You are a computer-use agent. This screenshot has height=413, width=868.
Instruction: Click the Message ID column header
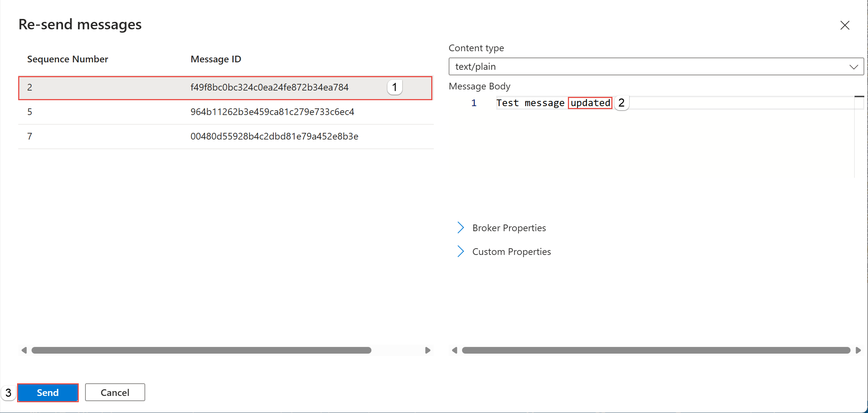tap(216, 59)
